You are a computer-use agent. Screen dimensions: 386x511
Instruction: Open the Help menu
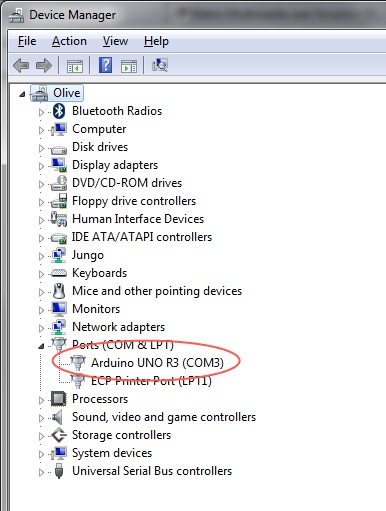click(x=156, y=41)
